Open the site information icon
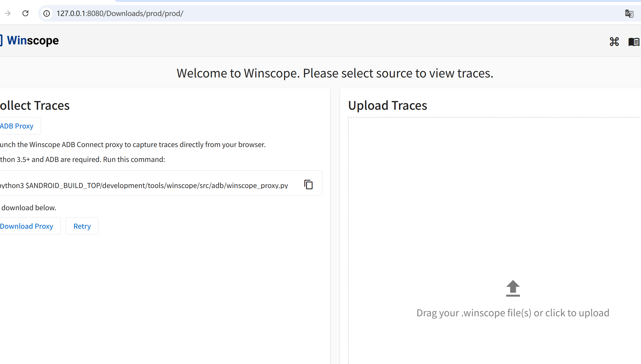The width and height of the screenshot is (641, 364). pos(47,13)
